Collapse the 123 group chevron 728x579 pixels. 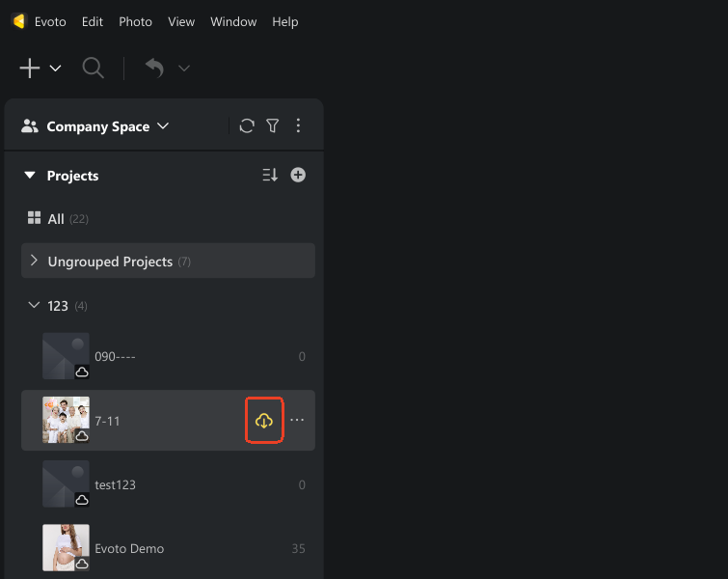click(34, 305)
